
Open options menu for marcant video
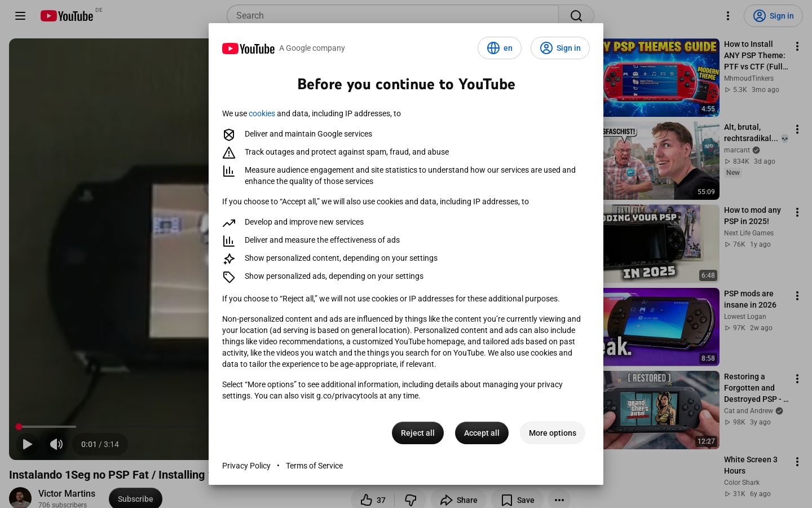point(797,129)
